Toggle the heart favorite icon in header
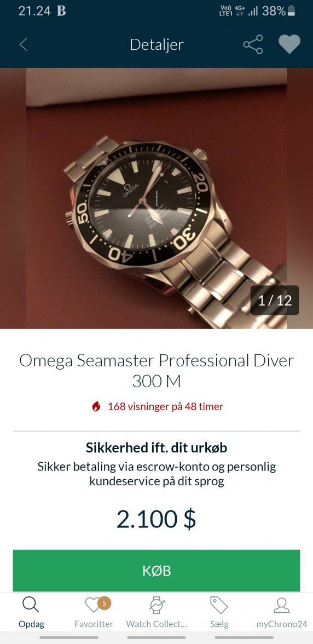The width and height of the screenshot is (313, 644). click(x=289, y=44)
